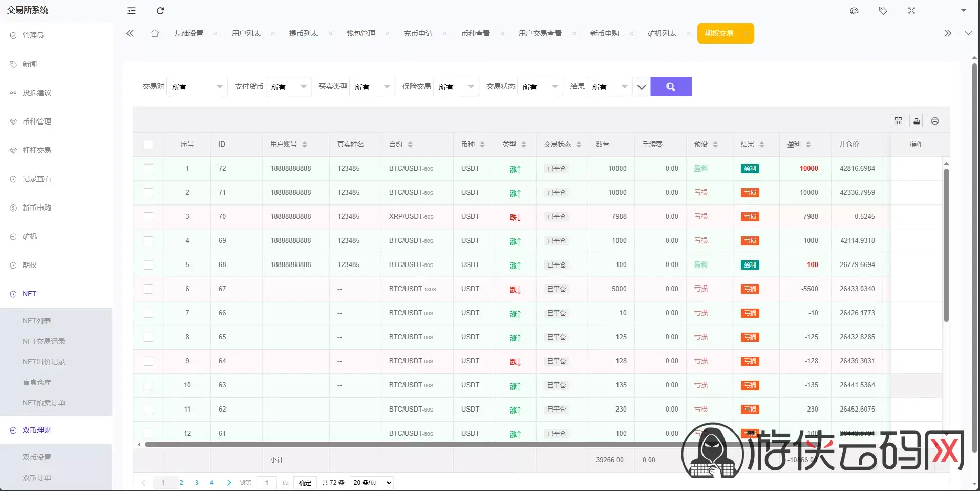Check the select-all header checkbox
Viewport: 980px width, 491px height.
148,145
